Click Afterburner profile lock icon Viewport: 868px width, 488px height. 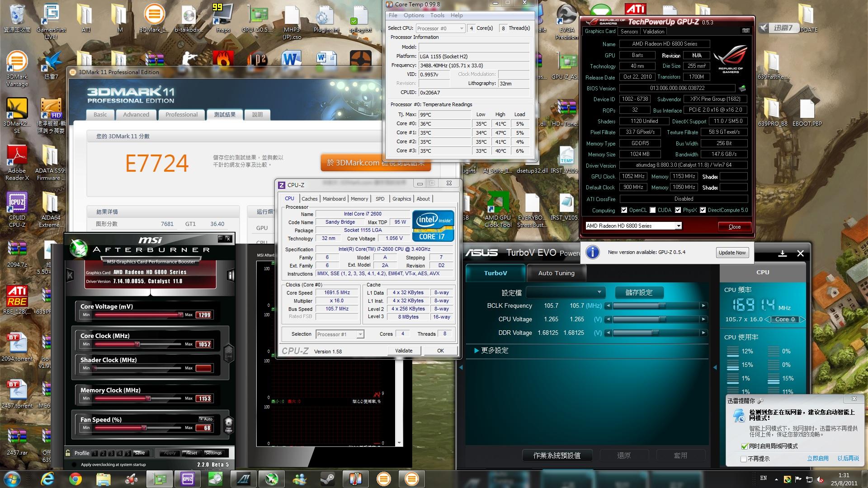pos(68,453)
